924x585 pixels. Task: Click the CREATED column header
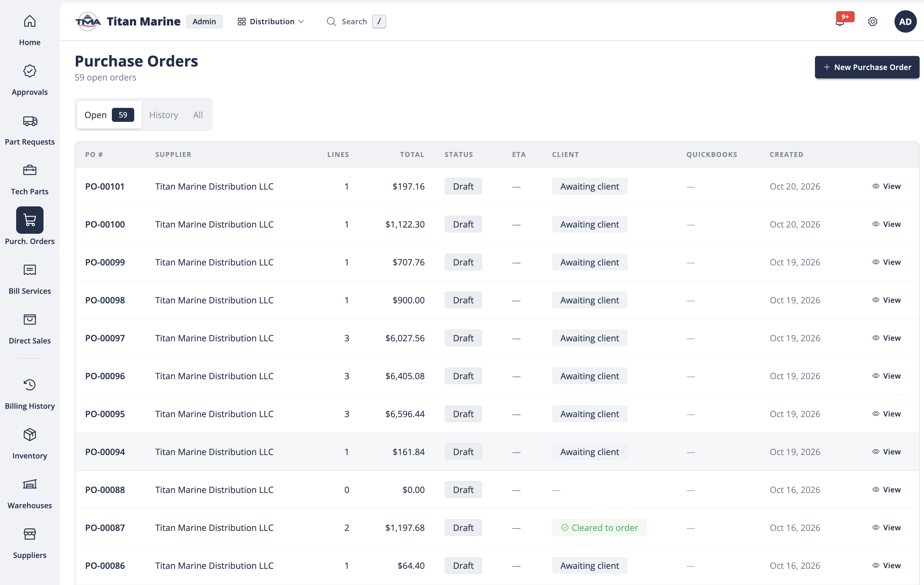coord(786,154)
